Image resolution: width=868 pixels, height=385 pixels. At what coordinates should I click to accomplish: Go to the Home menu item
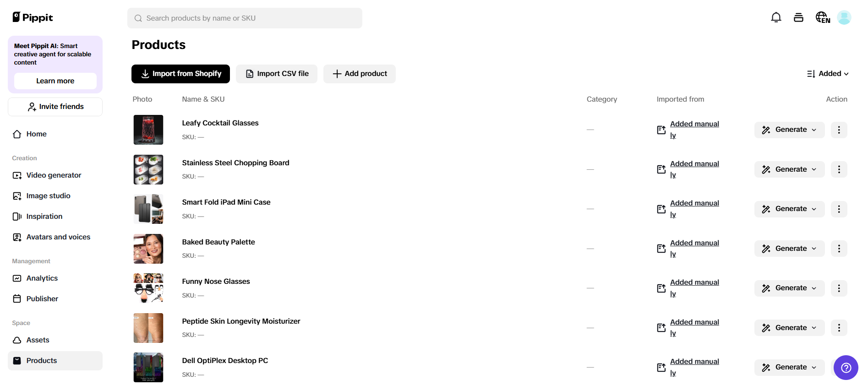click(x=36, y=134)
